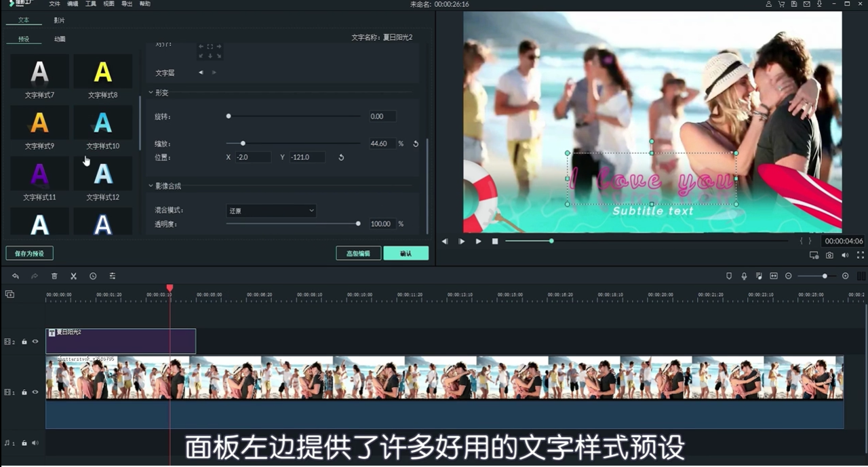The width and height of the screenshot is (868, 467).
Task: Confirm changes with the 确认 button
Action: [406, 253]
